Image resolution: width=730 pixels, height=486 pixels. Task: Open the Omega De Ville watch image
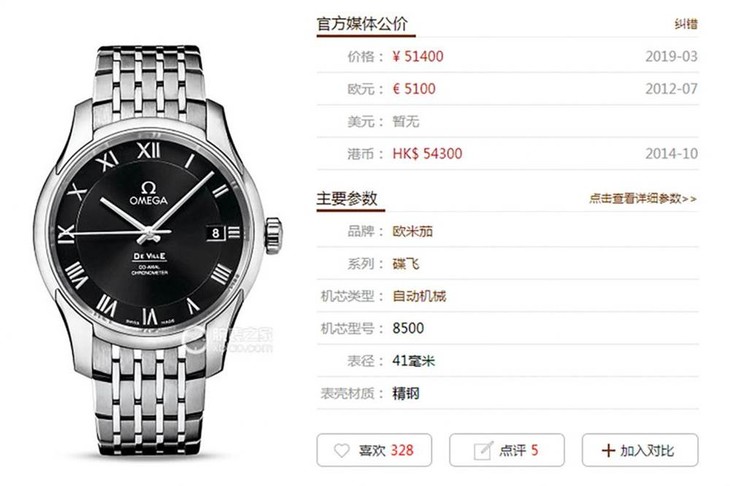coord(158,250)
